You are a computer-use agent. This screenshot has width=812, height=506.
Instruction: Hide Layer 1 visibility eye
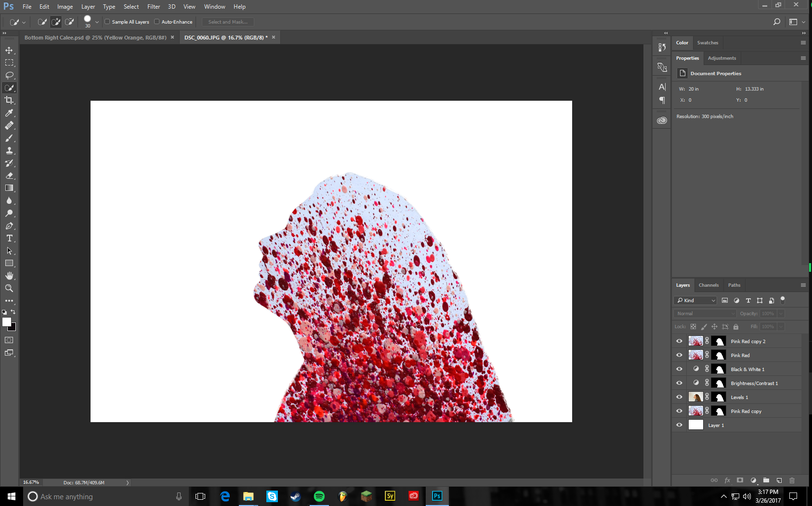click(679, 425)
